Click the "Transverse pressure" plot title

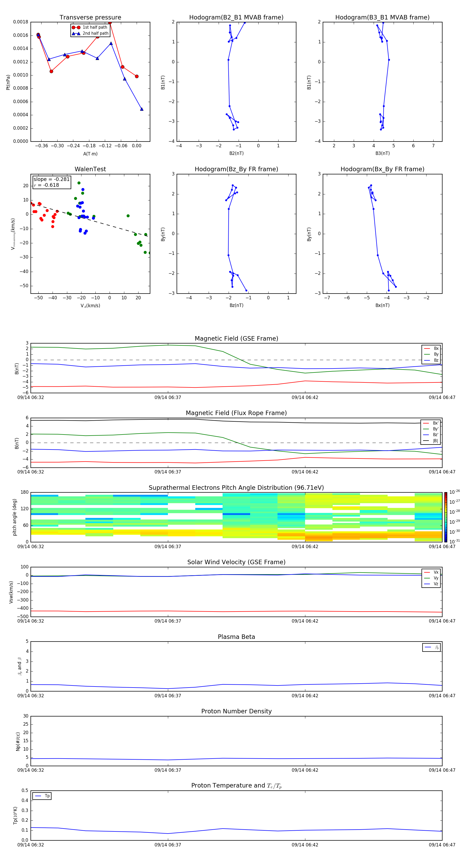[x=90, y=17]
